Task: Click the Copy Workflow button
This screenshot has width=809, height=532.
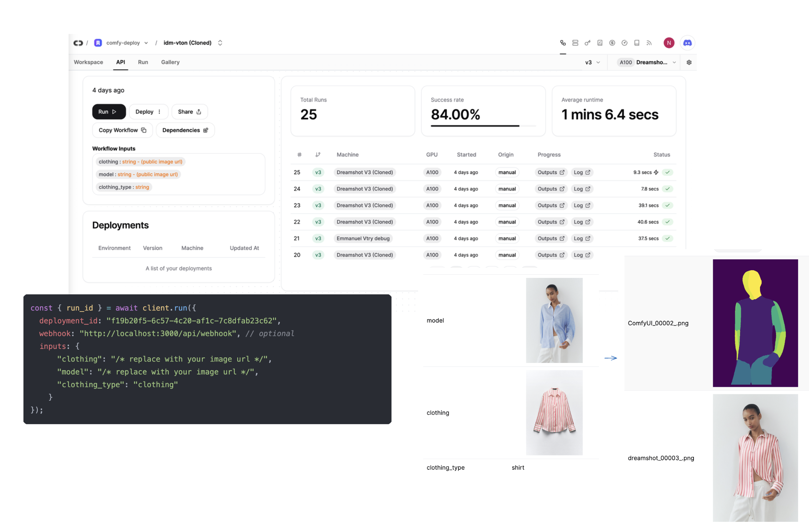Action: pos(122,130)
